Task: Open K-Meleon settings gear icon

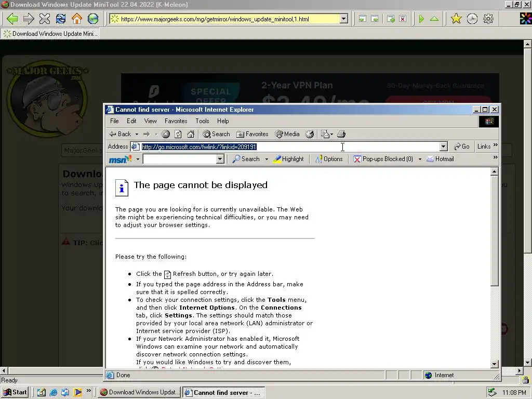Action: point(488,19)
